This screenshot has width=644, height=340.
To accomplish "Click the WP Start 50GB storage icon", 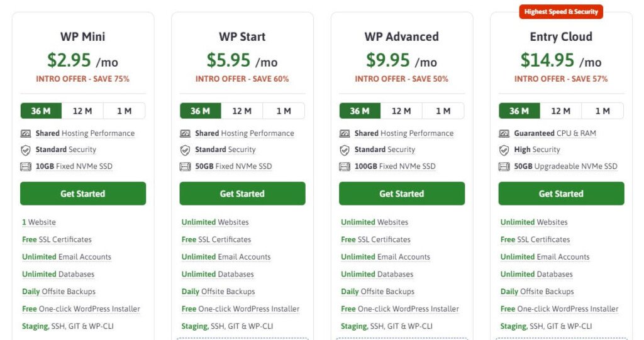I will [x=185, y=167].
